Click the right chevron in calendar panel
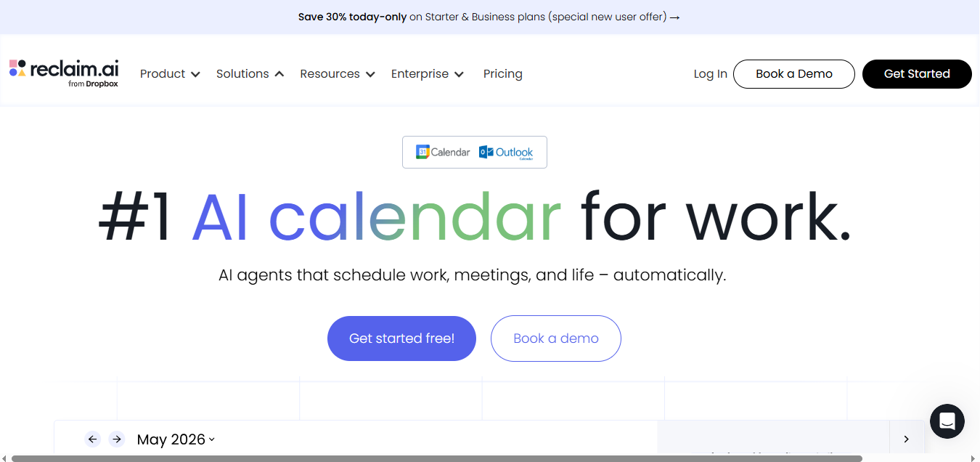 click(906, 439)
